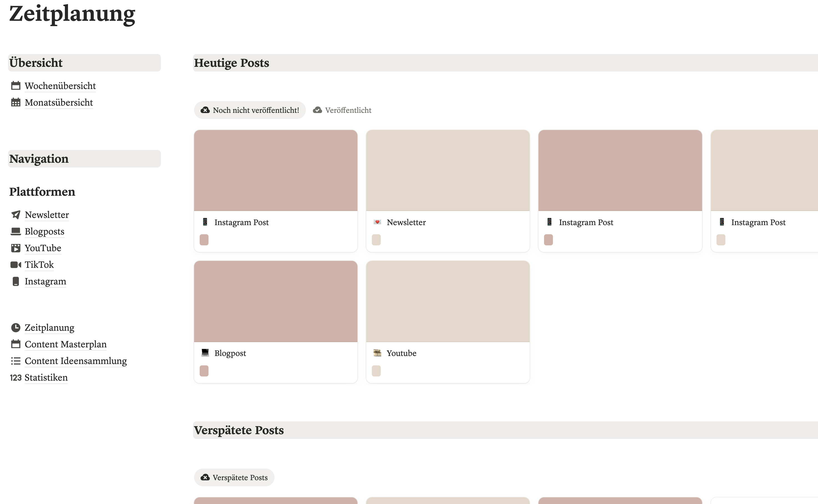Click the cloud checkmark icon beside Veröffentlicht

coord(317,110)
